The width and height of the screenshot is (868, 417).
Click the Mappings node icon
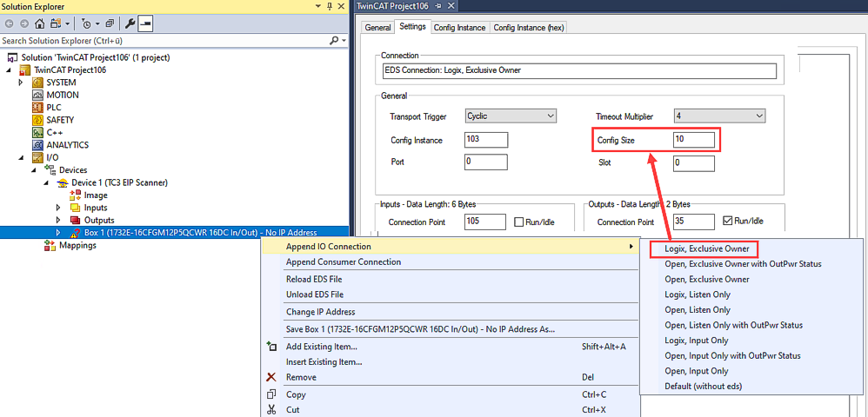(x=50, y=246)
